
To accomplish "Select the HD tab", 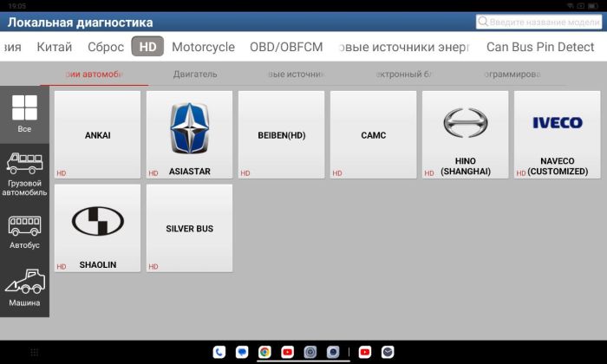I will pyautogui.click(x=147, y=47).
